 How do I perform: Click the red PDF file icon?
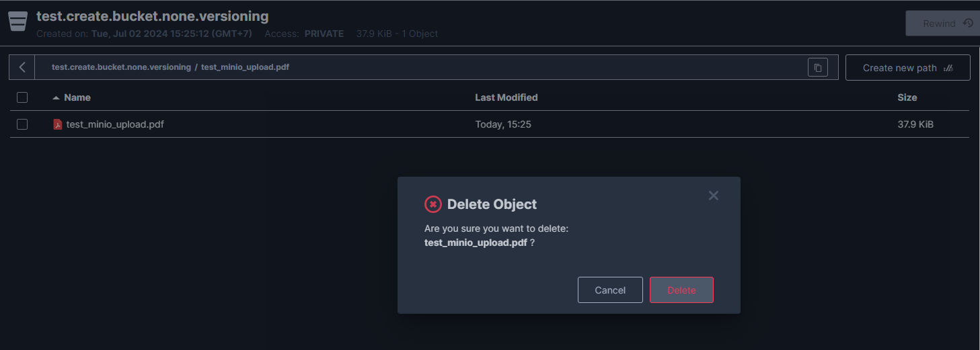coord(58,124)
